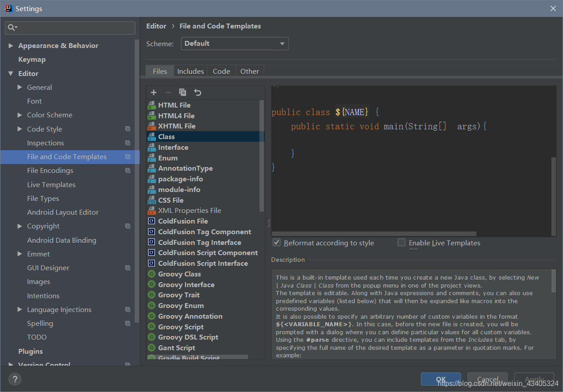Switch to the Includes tab
The width and height of the screenshot is (563, 392).
click(x=191, y=71)
